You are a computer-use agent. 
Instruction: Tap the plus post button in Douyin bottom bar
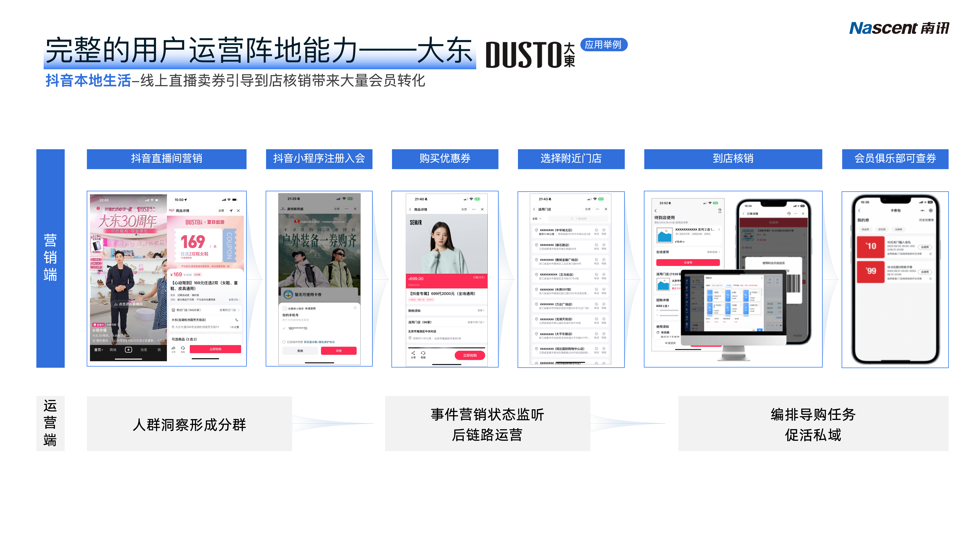129,350
